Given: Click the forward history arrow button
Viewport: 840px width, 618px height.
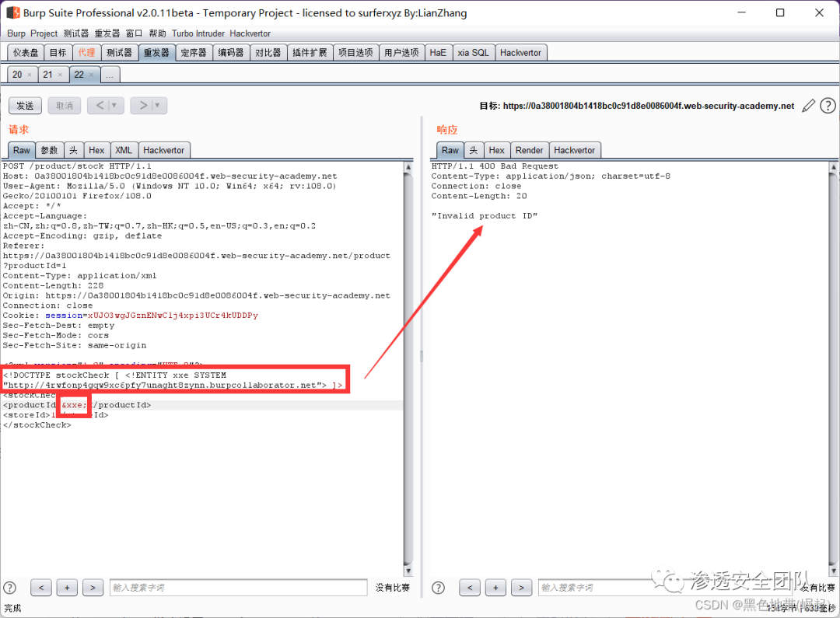Looking at the screenshot, I should pyautogui.click(x=143, y=106).
